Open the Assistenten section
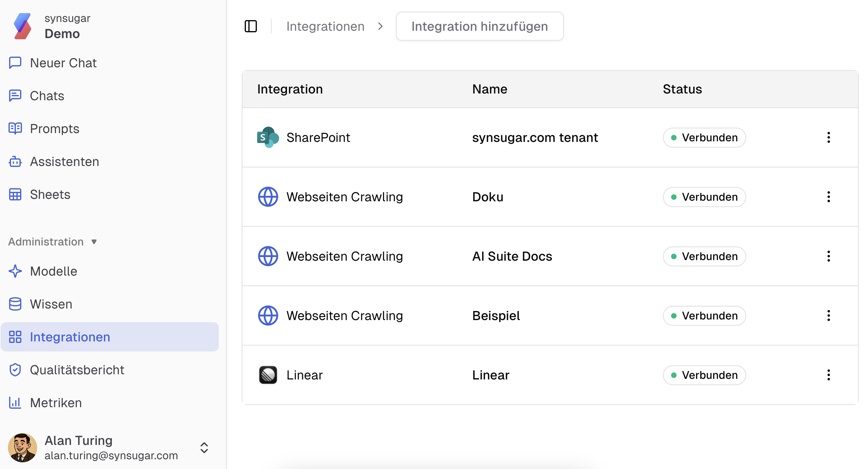The height and width of the screenshot is (469, 868). tap(64, 161)
